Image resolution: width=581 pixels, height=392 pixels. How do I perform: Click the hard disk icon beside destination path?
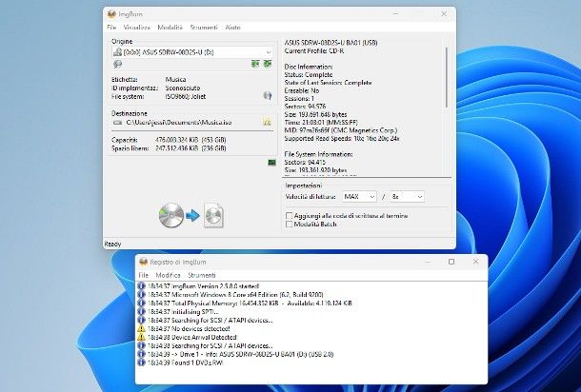click(x=117, y=123)
